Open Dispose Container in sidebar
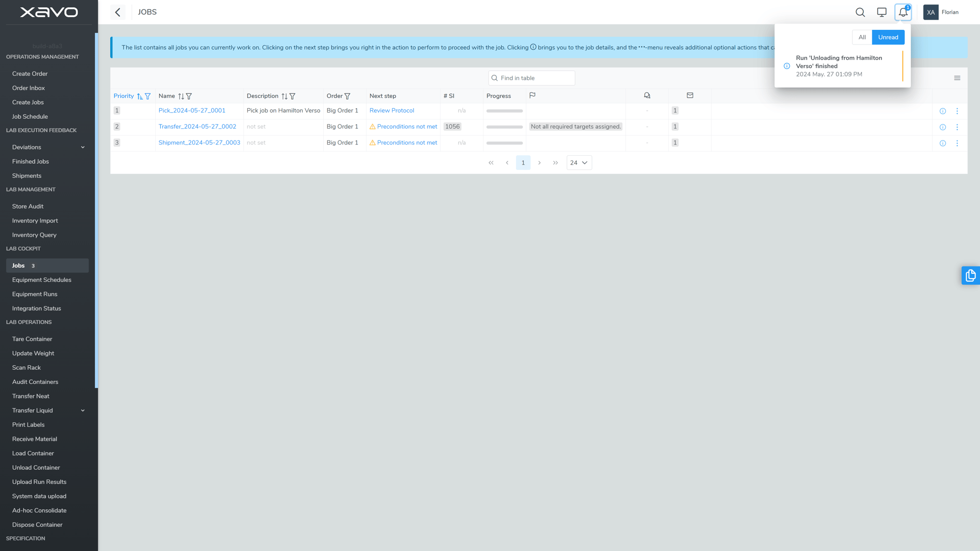 pyautogui.click(x=37, y=525)
